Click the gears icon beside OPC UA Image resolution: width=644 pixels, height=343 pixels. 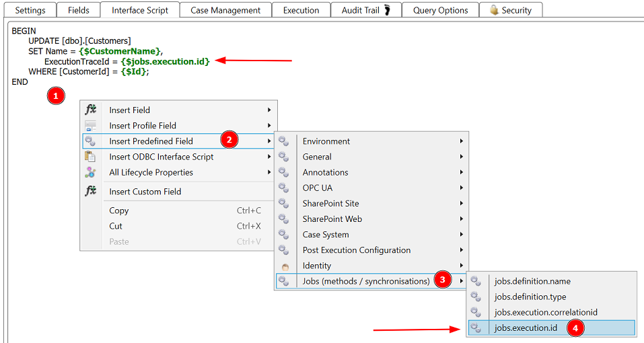[283, 188]
